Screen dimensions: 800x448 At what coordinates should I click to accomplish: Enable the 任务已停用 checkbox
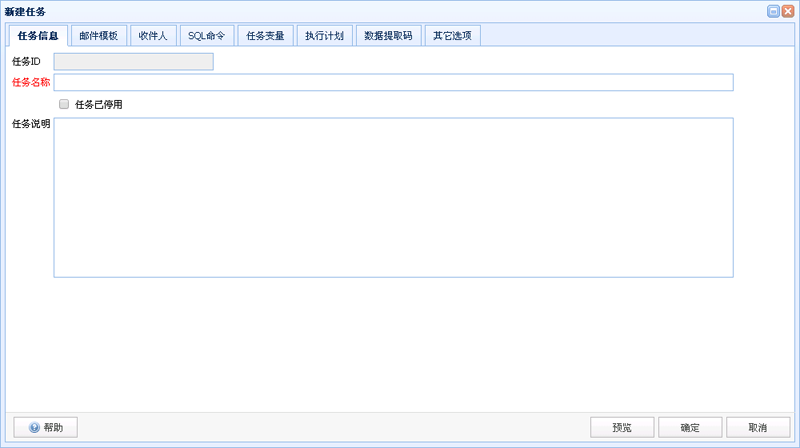[64, 104]
